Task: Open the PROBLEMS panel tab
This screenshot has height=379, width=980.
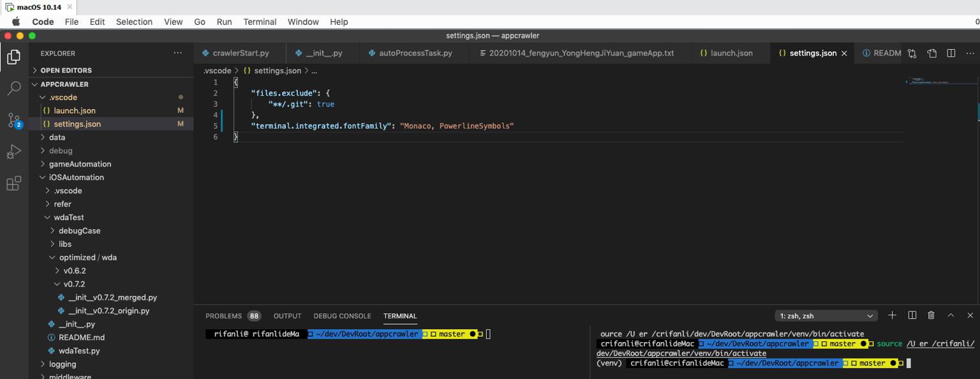Action: click(232, 316)
